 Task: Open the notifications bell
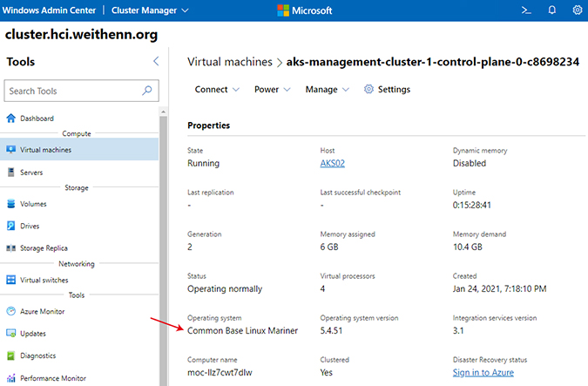[x=552, y=10]
